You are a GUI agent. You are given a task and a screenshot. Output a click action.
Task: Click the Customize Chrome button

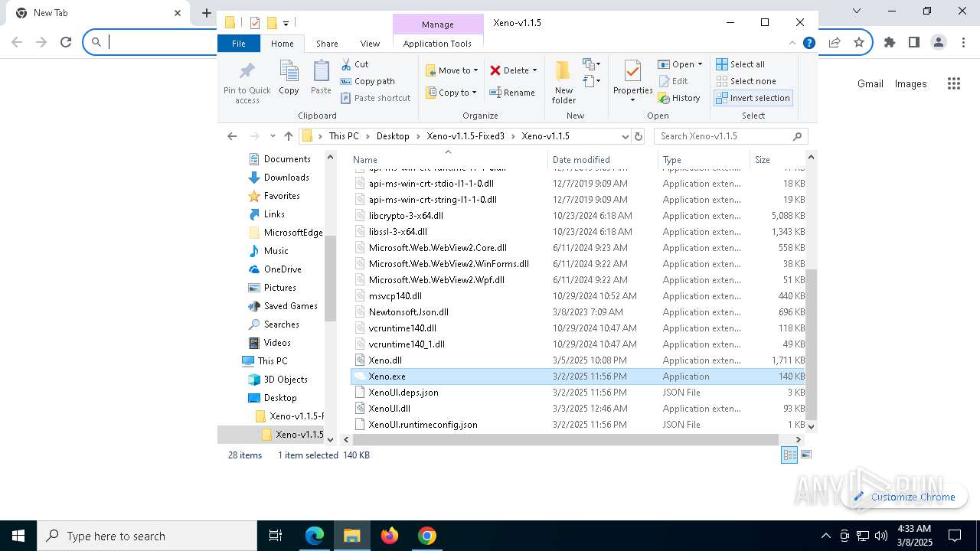pos(904,497)
